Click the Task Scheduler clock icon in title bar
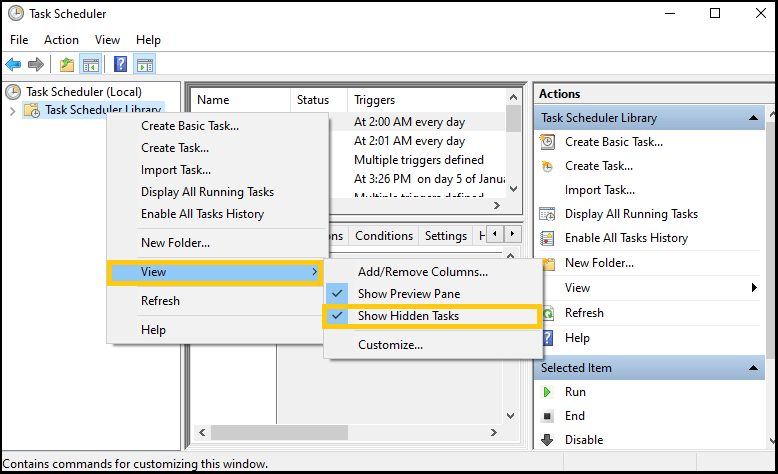This screenshot has width=778, height=474. 16,13
